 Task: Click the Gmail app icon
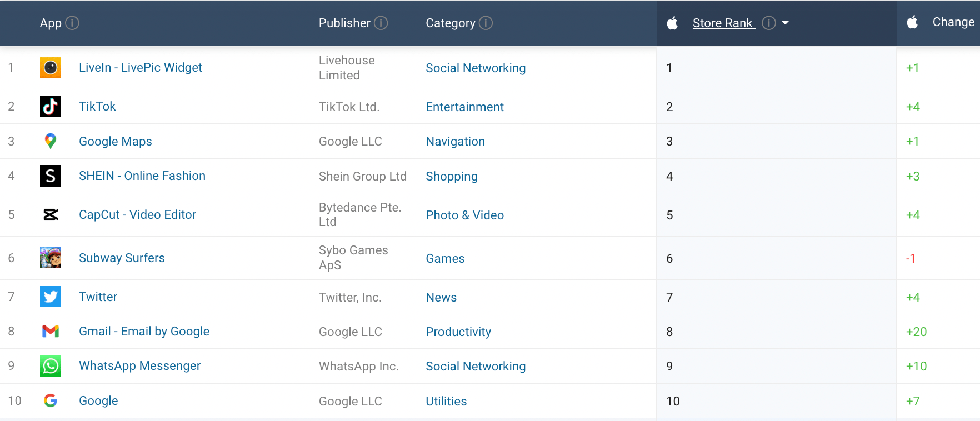tap(51, 331)
